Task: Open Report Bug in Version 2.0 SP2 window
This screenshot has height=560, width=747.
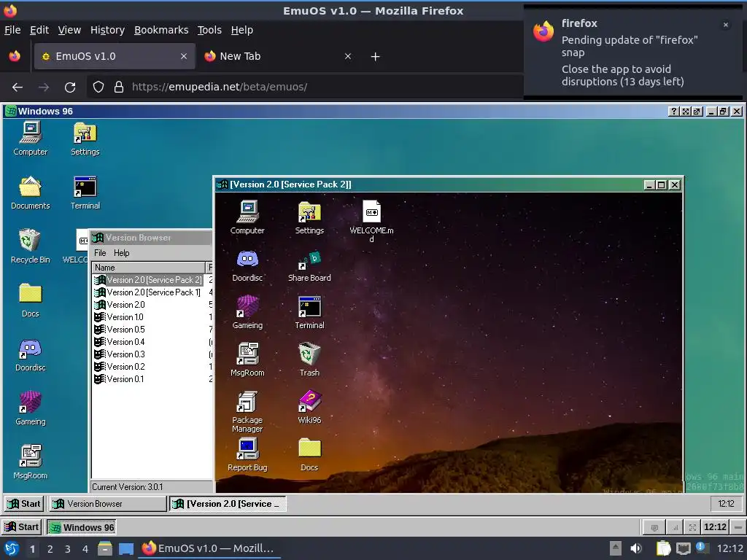Action: point(247,455)
